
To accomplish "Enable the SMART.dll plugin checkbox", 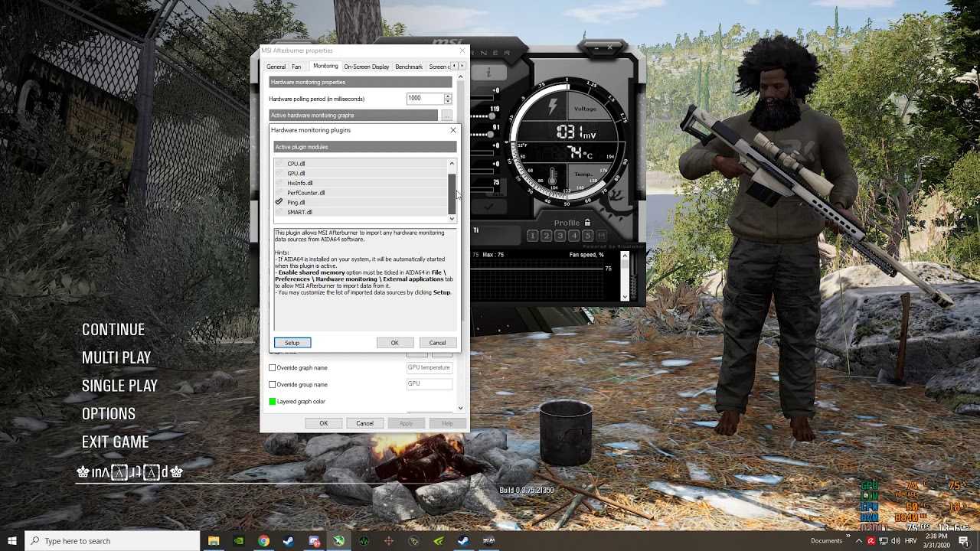I will coord(279,212).
